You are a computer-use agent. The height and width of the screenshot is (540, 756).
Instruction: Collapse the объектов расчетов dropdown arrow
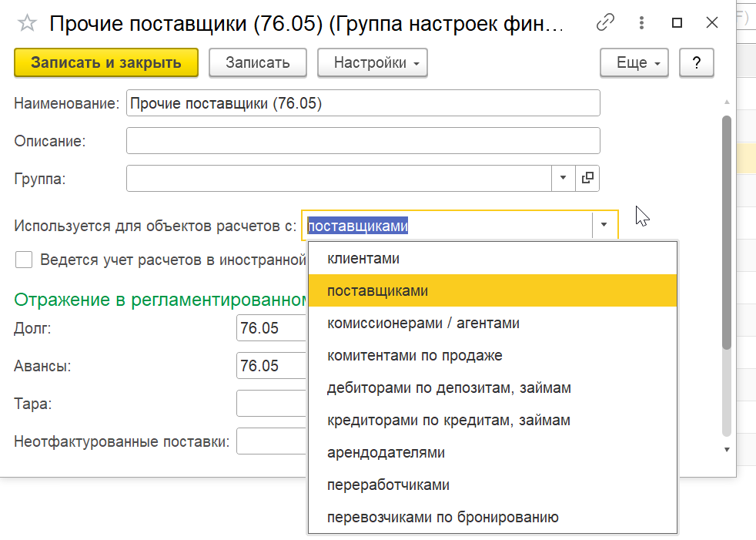coord(604,225)
